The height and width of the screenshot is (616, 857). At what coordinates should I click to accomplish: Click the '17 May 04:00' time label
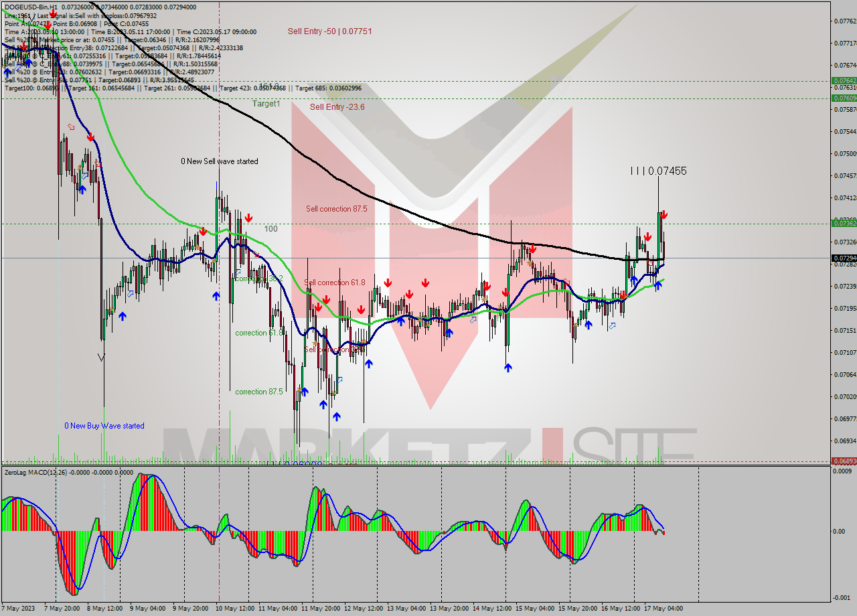pyautogui.click(x=664, y=609)
